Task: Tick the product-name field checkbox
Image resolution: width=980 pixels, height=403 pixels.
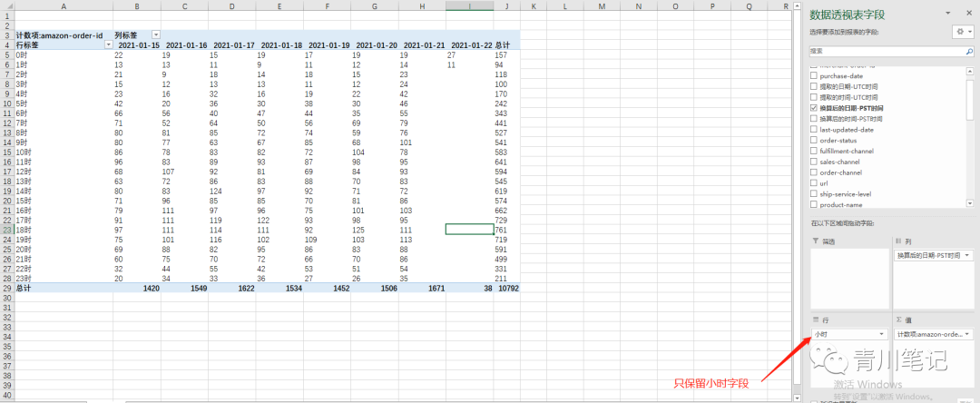Action: point(813,204)
